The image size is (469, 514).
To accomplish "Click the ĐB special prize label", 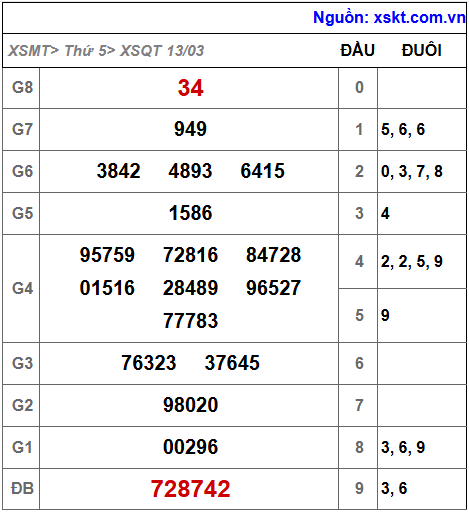I will 22,489.
